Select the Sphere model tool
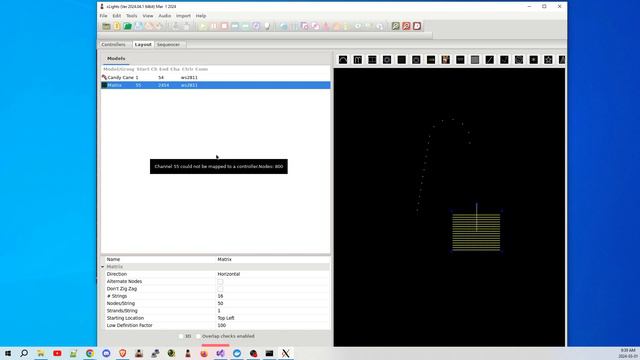Image resolution: width=640 pixels, height=360 pixels. (x=519, y=60)
